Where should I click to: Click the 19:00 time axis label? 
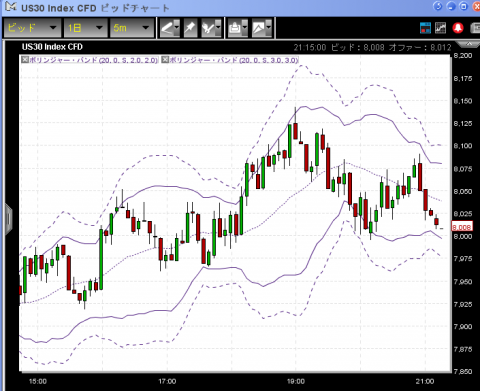click(x=296, y=381)
